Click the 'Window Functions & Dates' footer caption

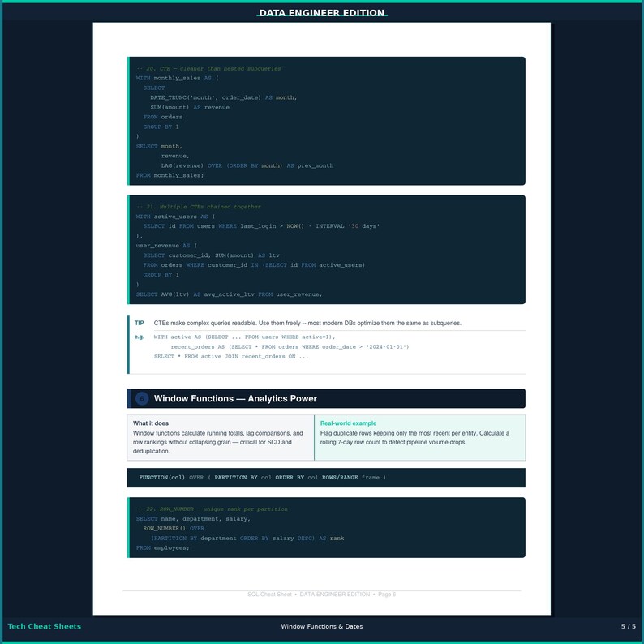click(321, 626)
